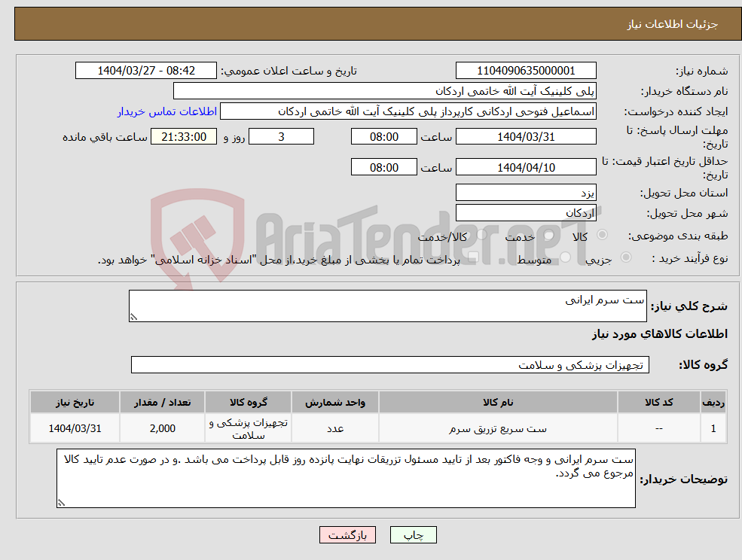
Task: Click the تاریخ نیاز column header
Action: 75,402
